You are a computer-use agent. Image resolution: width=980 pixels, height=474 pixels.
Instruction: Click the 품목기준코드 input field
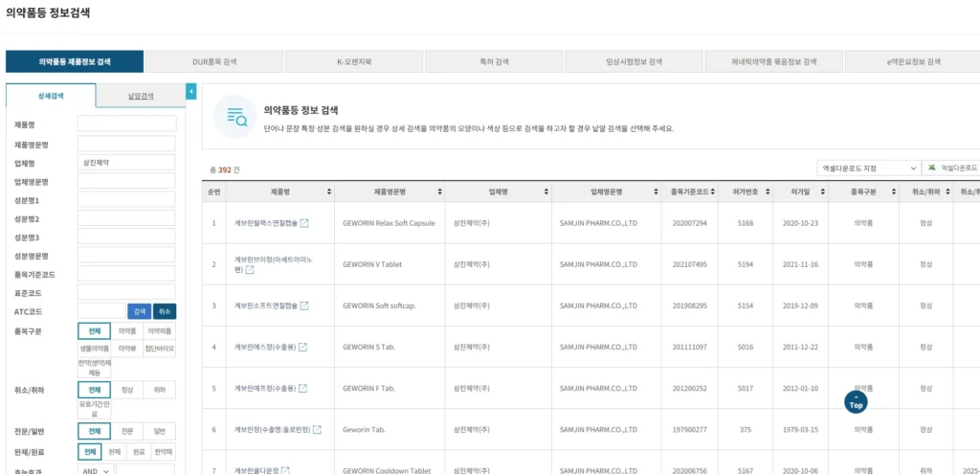click(x=127, y=274)
